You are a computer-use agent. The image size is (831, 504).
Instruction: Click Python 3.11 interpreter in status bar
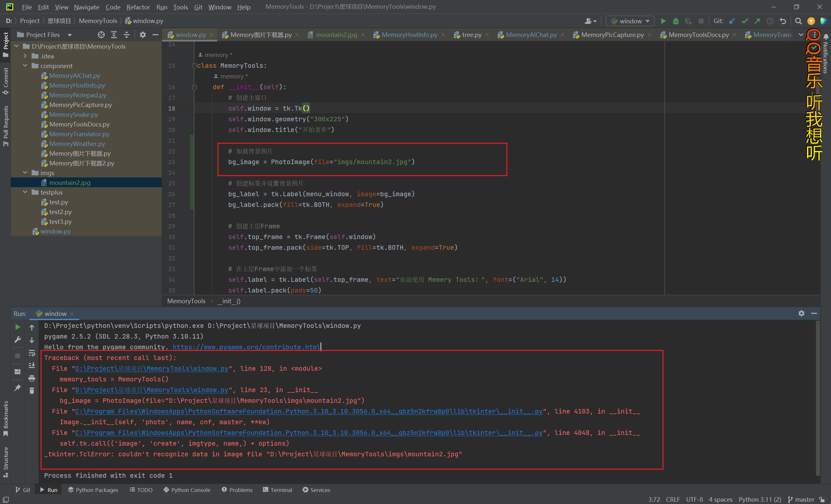(760, 499)
